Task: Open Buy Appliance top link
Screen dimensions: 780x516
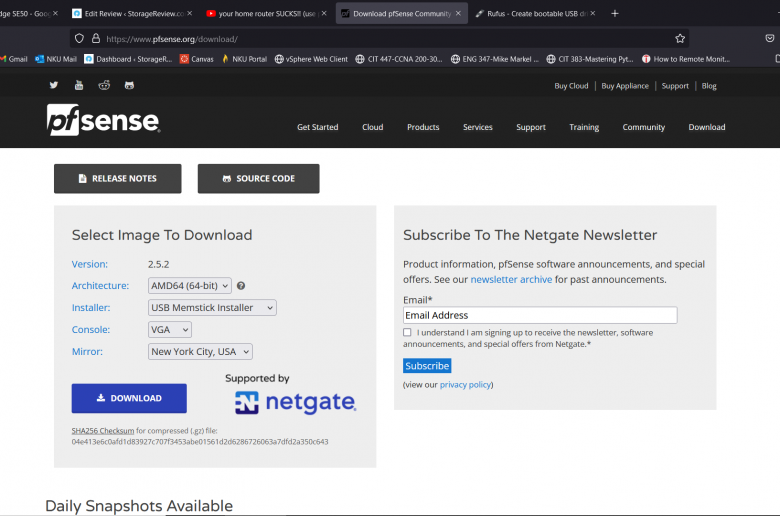Action: click(x=625, y=86)
